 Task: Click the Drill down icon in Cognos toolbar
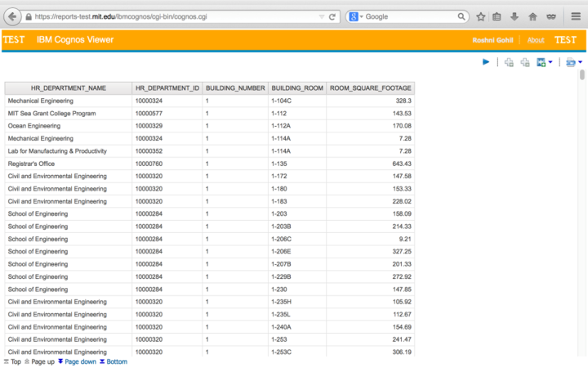click(509, 62)
